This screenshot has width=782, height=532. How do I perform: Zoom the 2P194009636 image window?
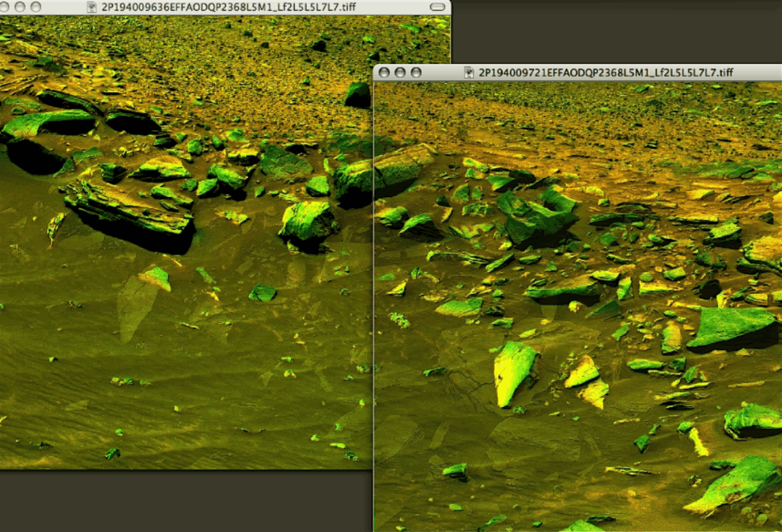[x=36, y=7]
